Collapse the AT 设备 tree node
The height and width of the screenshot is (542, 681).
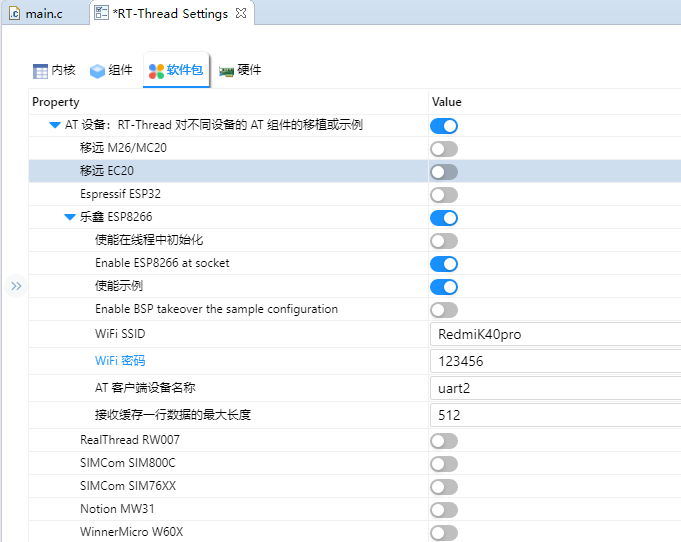[55, 125]
